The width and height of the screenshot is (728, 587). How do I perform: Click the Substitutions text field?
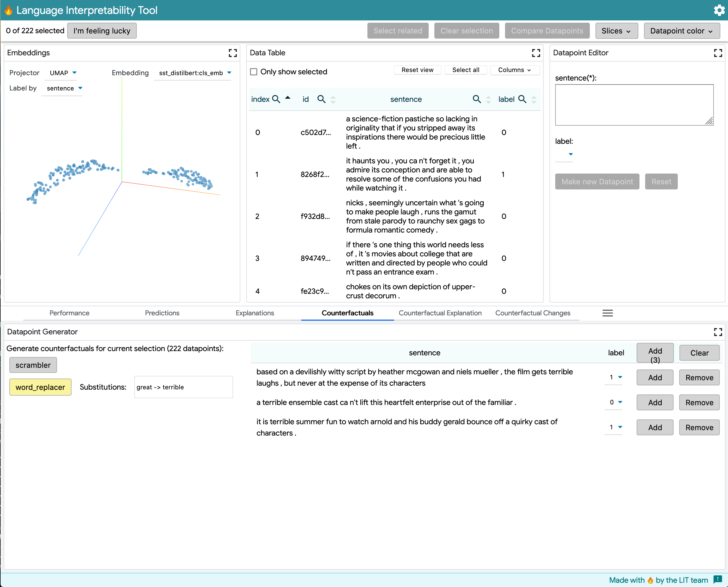[183, 387]
